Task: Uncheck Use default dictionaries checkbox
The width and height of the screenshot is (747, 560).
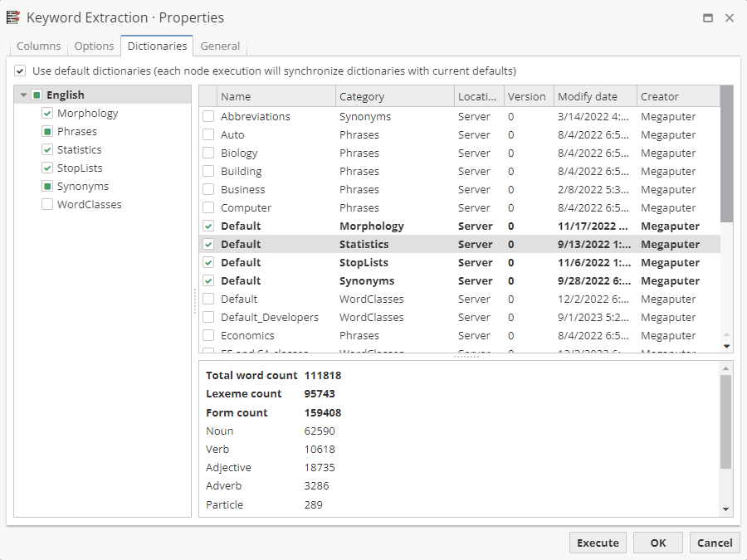Action: (20, 71)
